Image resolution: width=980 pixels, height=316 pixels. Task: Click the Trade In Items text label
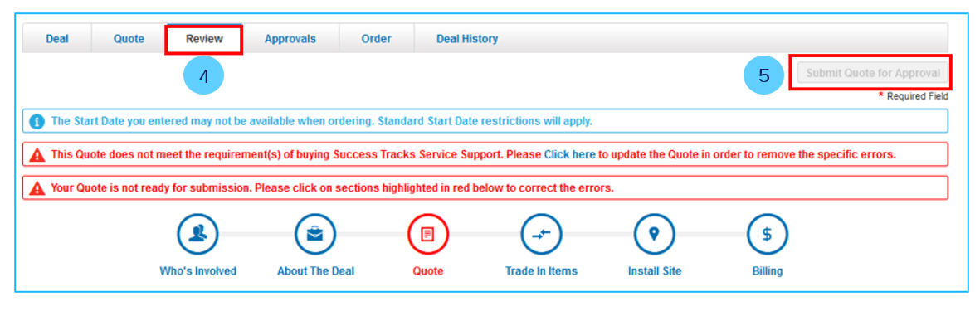click(541, 271)
